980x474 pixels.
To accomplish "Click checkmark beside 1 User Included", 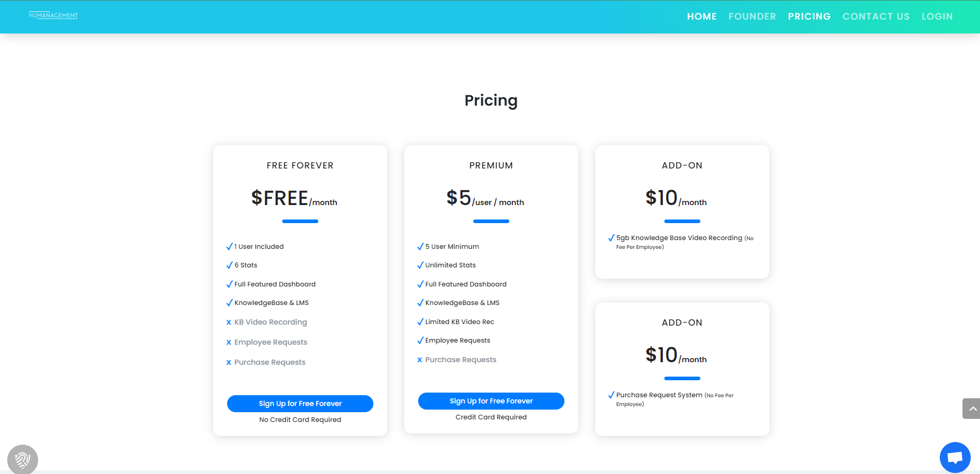I will 230,247.
